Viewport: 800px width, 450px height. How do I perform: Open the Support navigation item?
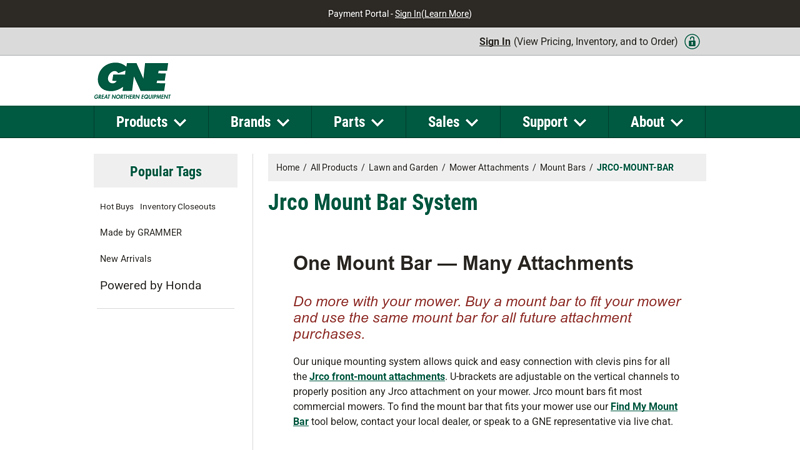point(554,122)
